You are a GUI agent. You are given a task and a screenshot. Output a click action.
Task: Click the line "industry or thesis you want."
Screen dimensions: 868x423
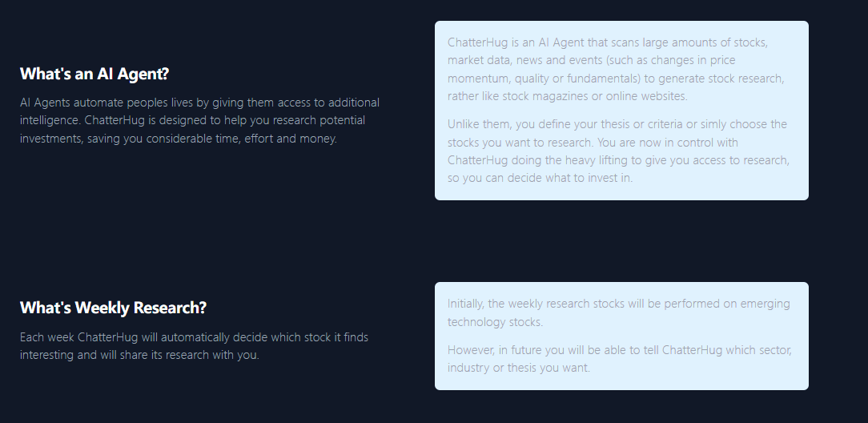click(x=518, y=368)
